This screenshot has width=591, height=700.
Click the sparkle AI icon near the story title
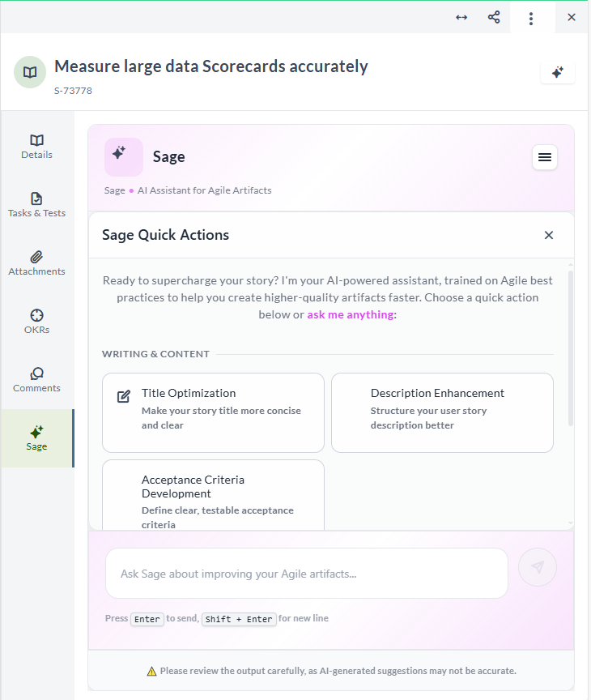pyautogui.click(x=557, y=72)
